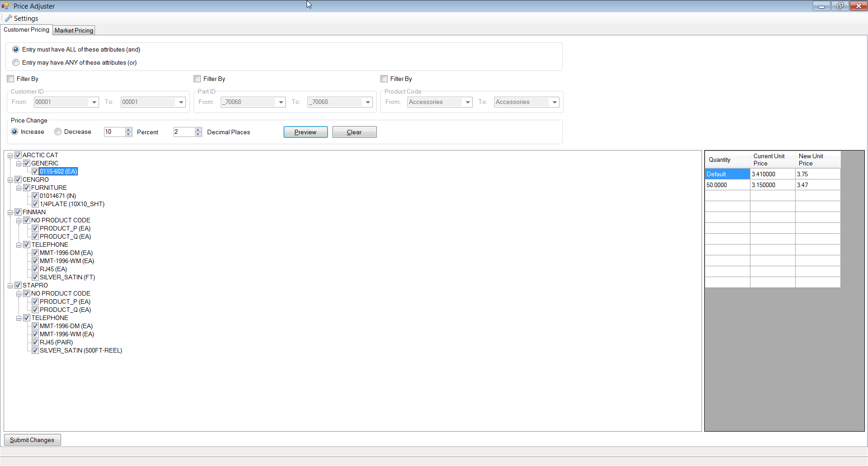The height and width of the screenshot is (466, 868).
Task: Increase the Percent value with up arrow
Action: coord(128,130)
